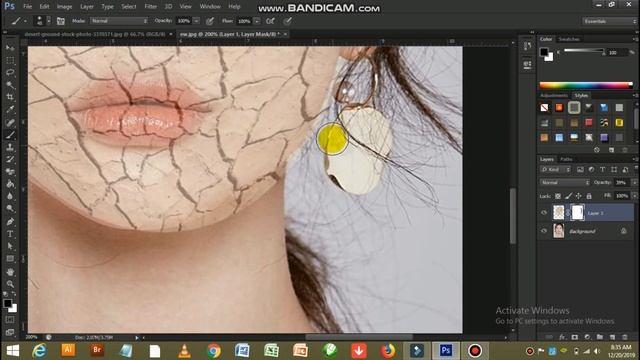Select the Spot Healing Brush tool

pyautogui.click(x=10, y=122)
